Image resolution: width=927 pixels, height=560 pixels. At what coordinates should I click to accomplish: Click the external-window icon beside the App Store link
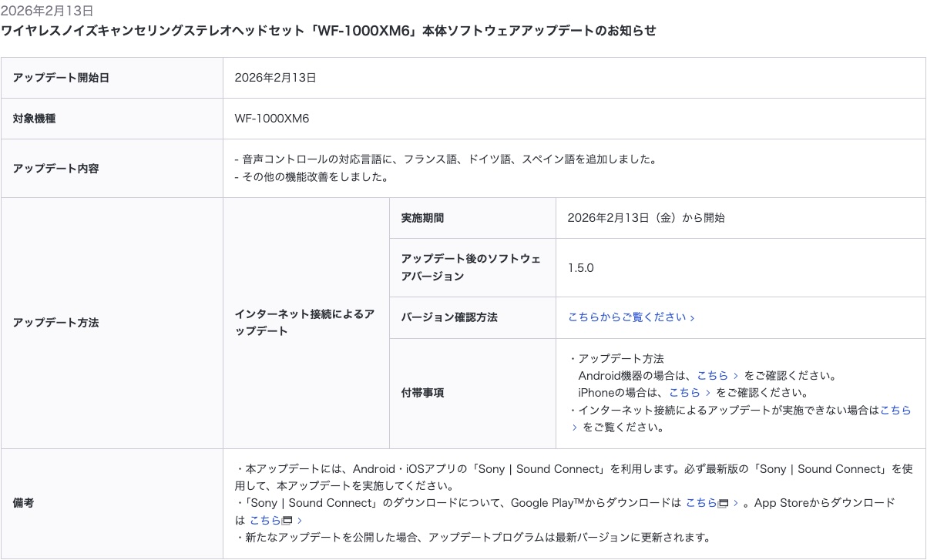(287, 521)
